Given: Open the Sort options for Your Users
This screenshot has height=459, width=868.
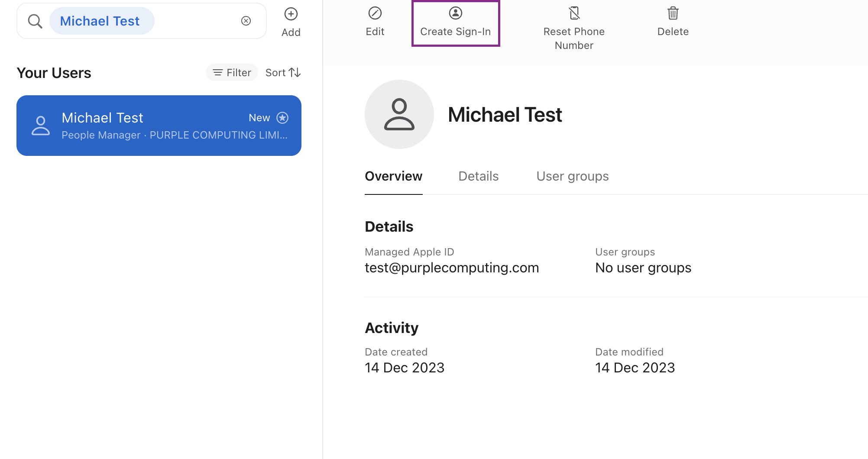Looking at the screenshot, I should coord(282,72).
